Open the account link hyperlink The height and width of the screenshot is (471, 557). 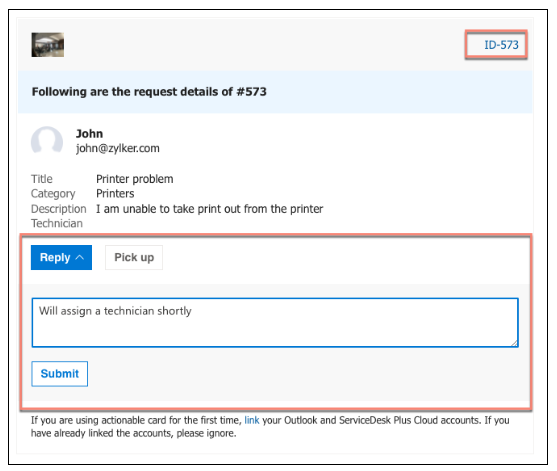click(252, 420)
